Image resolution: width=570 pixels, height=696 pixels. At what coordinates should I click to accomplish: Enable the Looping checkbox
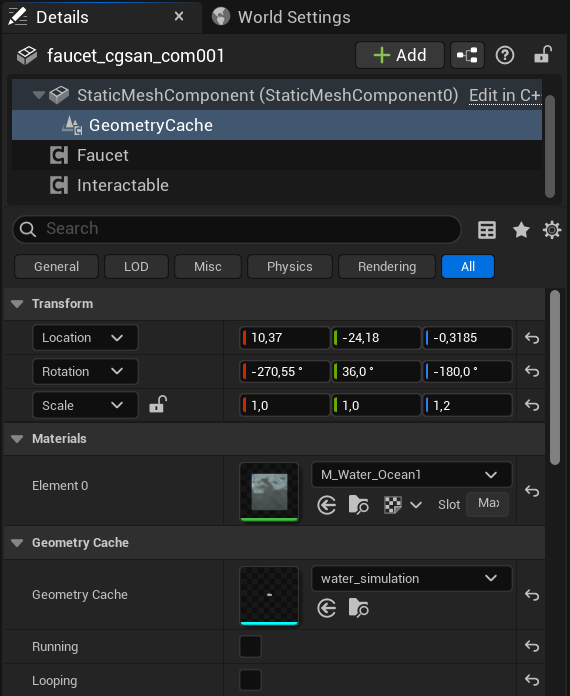(250, 680)
